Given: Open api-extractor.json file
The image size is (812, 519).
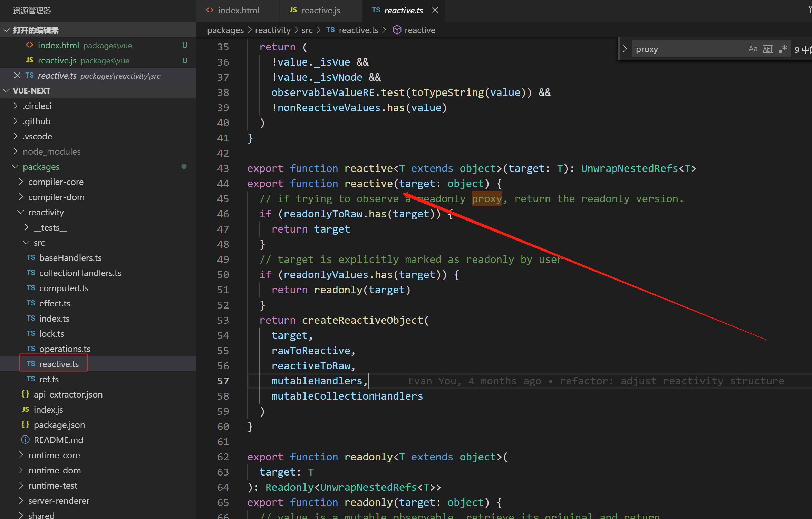Looking at the screenshot, I should pos(98,394).
